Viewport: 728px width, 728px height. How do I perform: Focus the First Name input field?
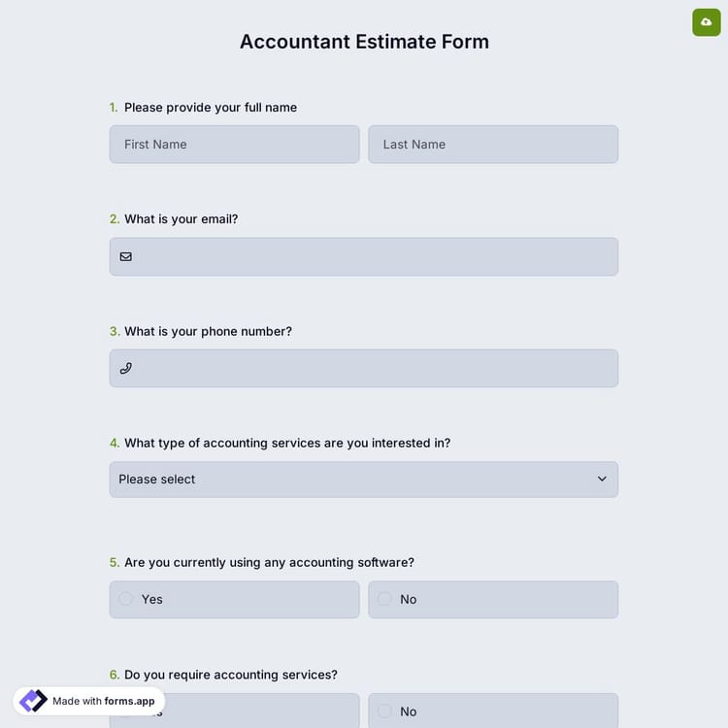coord(234,145)
